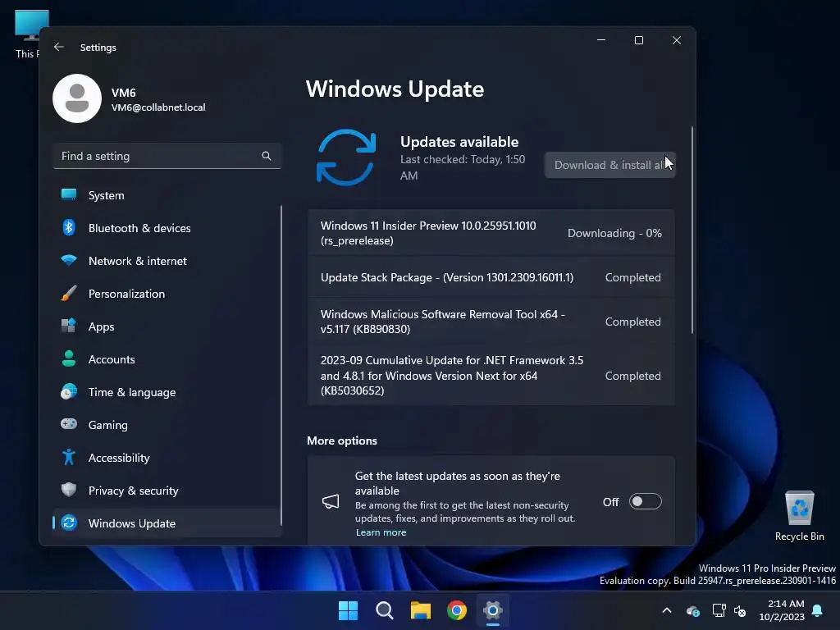
Task: Click the Apps icon in sidebar
Action: click(x=69, y=326)
